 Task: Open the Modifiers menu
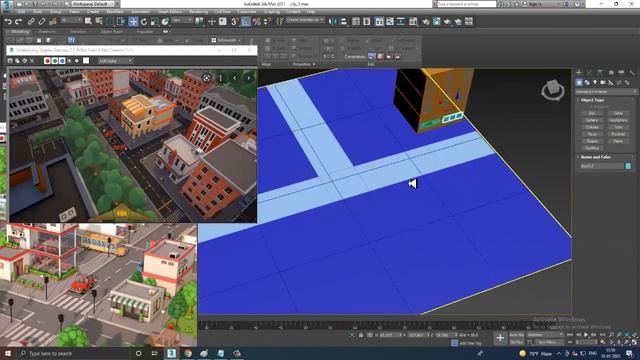click(x=115, y=12)
